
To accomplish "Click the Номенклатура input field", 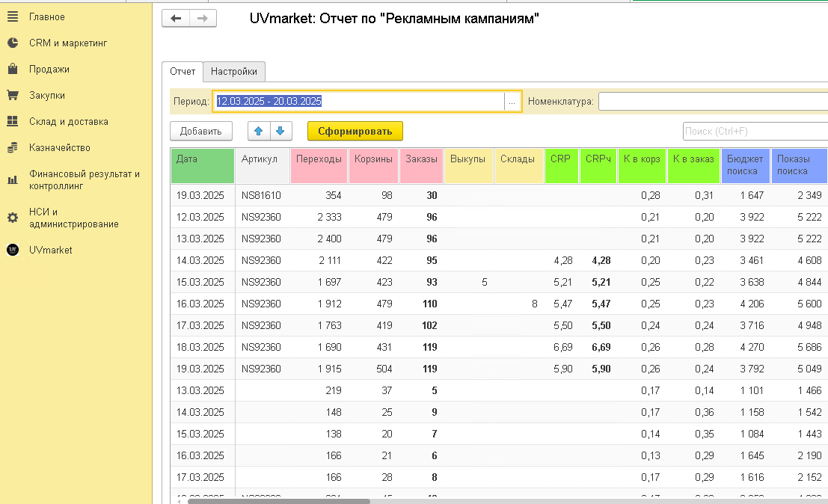I will (713, 102).
